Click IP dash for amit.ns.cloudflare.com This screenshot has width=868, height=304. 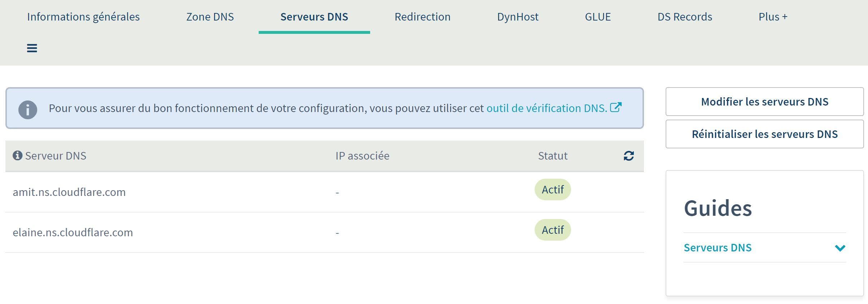point(337,193)
